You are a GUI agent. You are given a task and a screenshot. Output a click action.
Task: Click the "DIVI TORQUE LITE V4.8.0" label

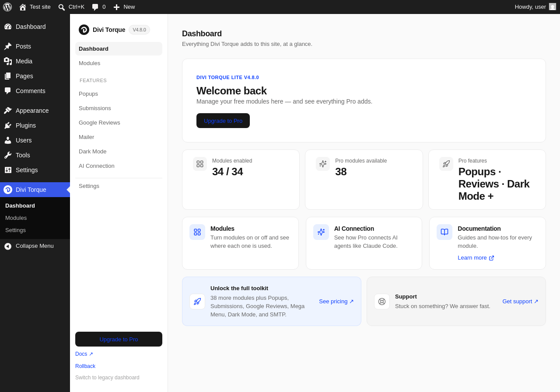[x=227, y=77]
